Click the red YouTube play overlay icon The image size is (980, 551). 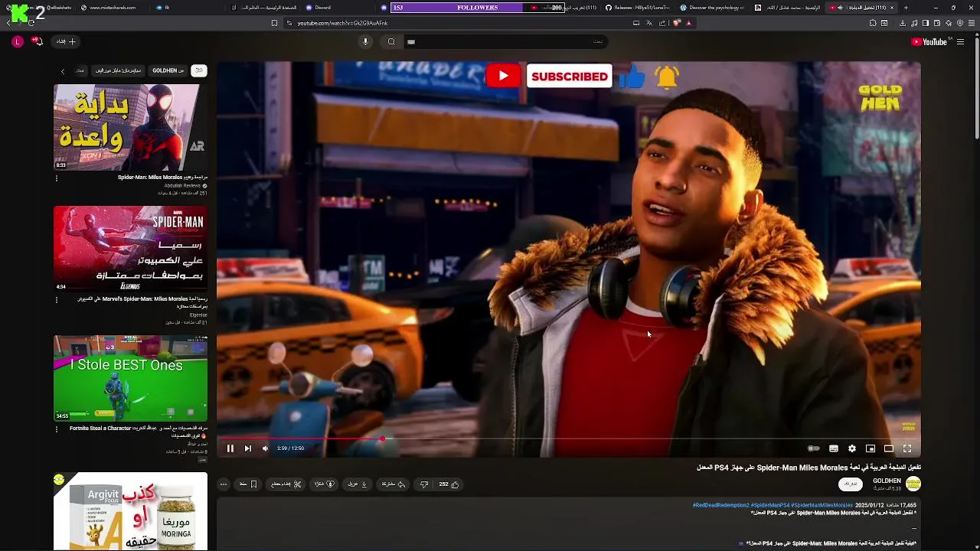tap(503, 76)
